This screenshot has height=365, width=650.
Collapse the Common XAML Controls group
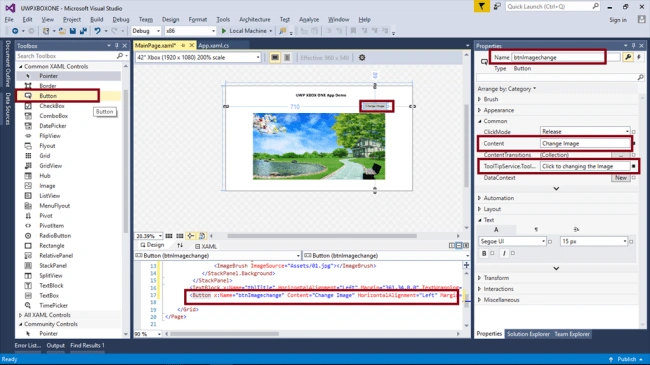click(20, 66)
